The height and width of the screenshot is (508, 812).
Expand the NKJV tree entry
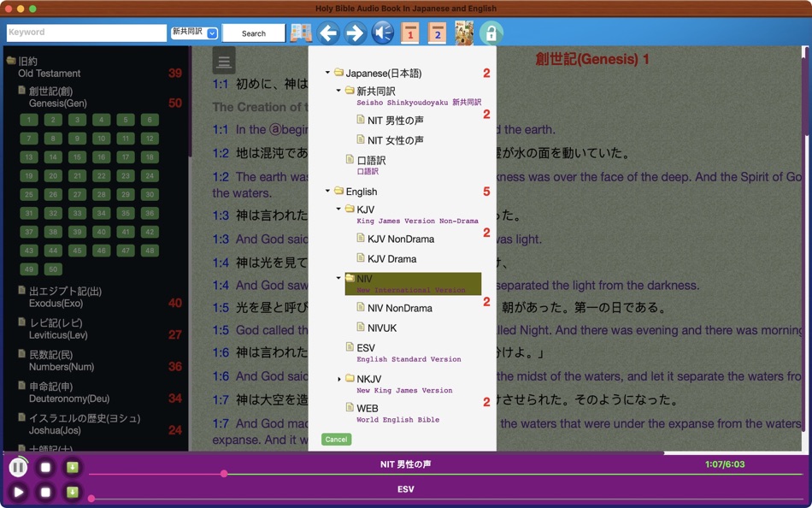(x=339, y=379)
